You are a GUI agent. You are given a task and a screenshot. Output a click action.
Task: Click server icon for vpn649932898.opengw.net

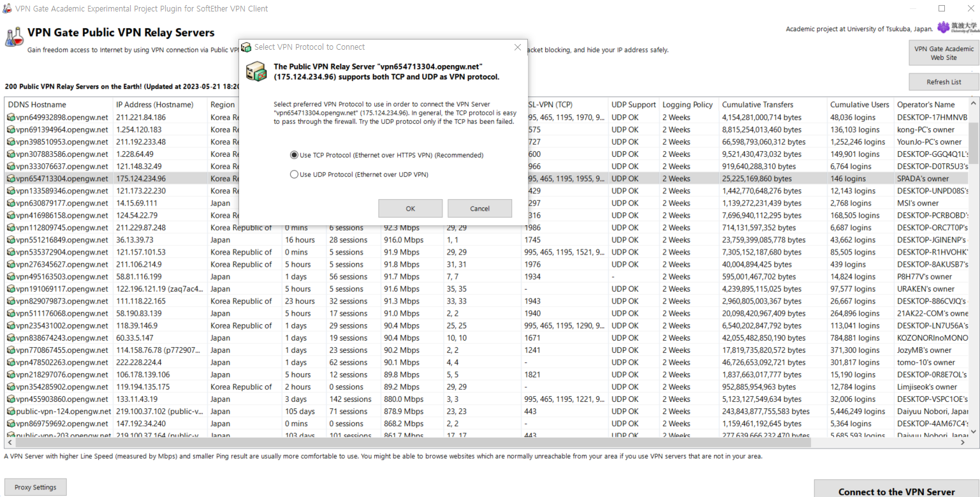[11, 117]
